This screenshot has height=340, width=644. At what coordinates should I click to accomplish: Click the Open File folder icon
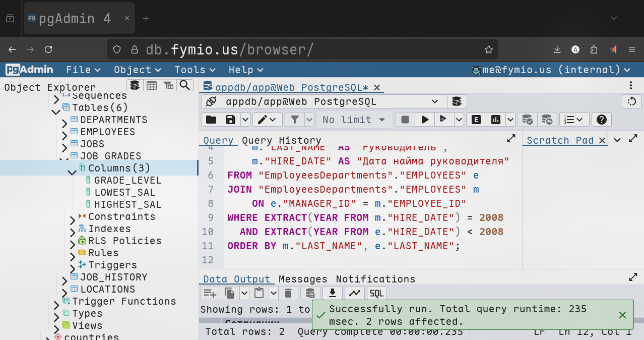[211, 120]
